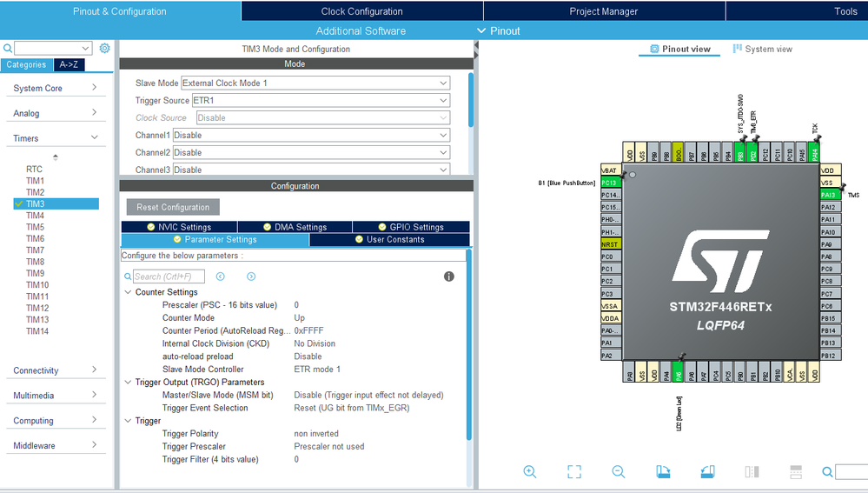The height and width of the screenshot is (493, 868).
Task: Collapse Counter Settings group
Action: tap(128, 292)
